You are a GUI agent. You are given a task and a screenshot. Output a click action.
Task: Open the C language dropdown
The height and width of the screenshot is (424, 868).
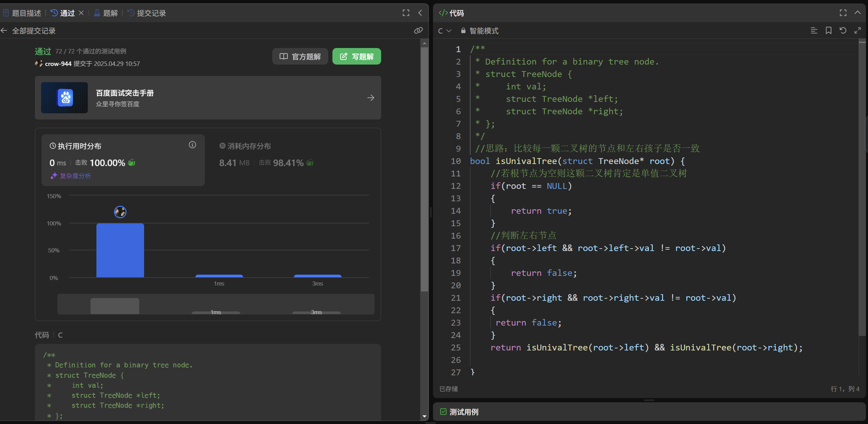pos(444,31)
